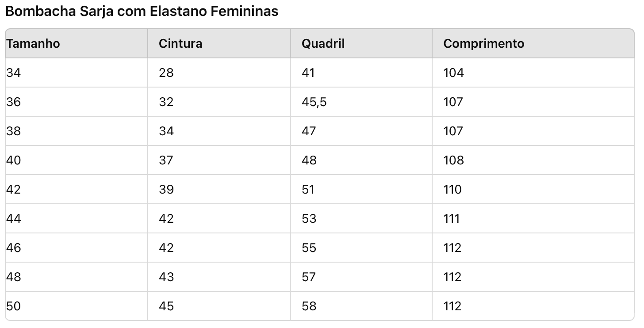
Task: Click Comprimento value 108
Action: click(454, 160)
